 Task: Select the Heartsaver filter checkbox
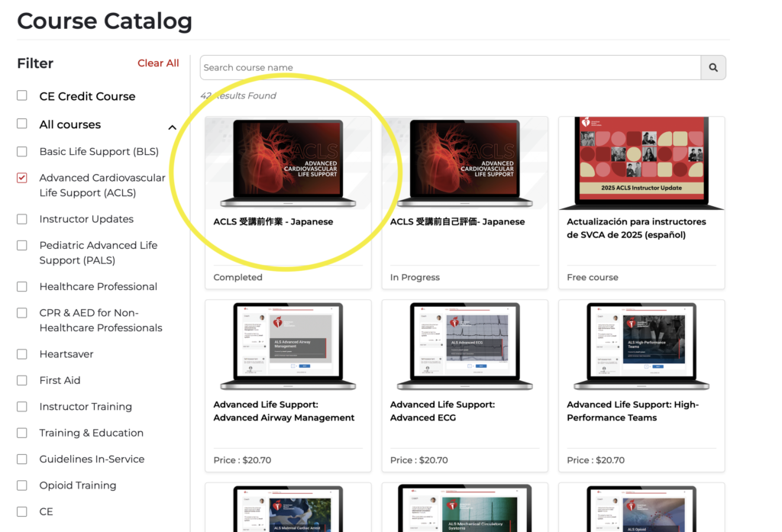click(x=22, y=354)
